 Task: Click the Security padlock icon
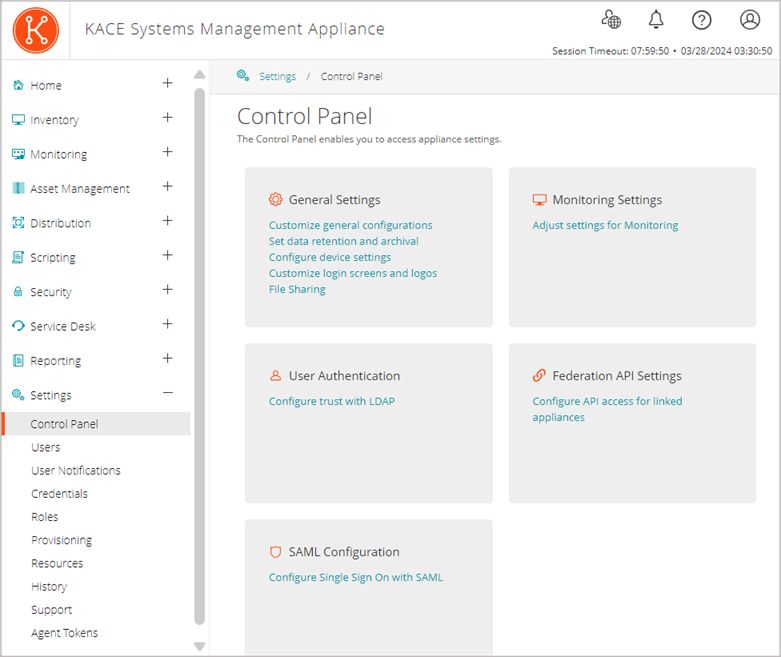pyautogui.click(x=18, y=292)
